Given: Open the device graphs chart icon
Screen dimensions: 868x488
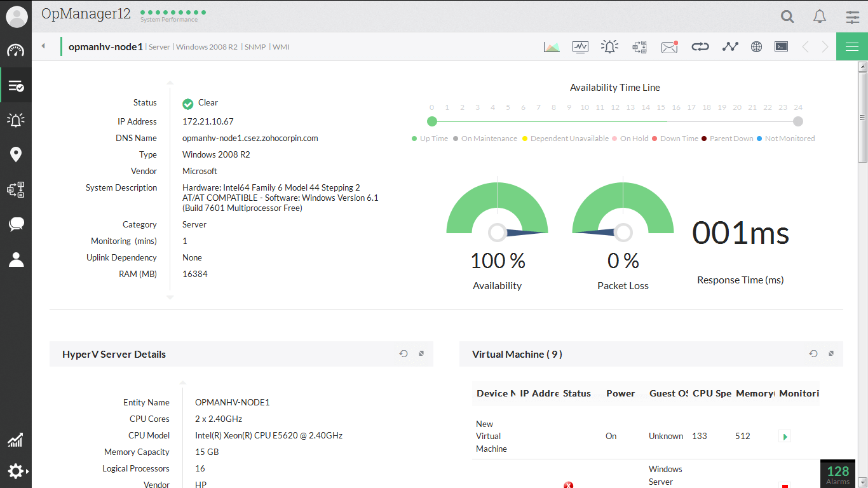Looking at the screenshot, I should pos(552,46).
